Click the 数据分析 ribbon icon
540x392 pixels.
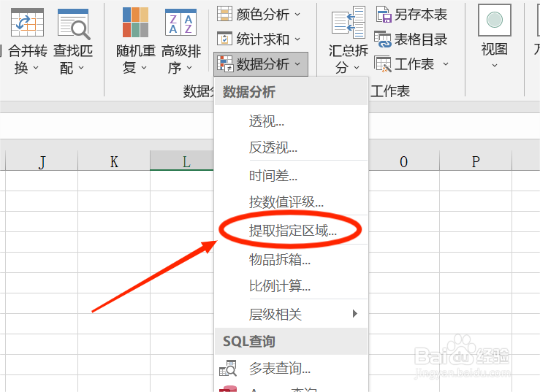pos(225,64)
